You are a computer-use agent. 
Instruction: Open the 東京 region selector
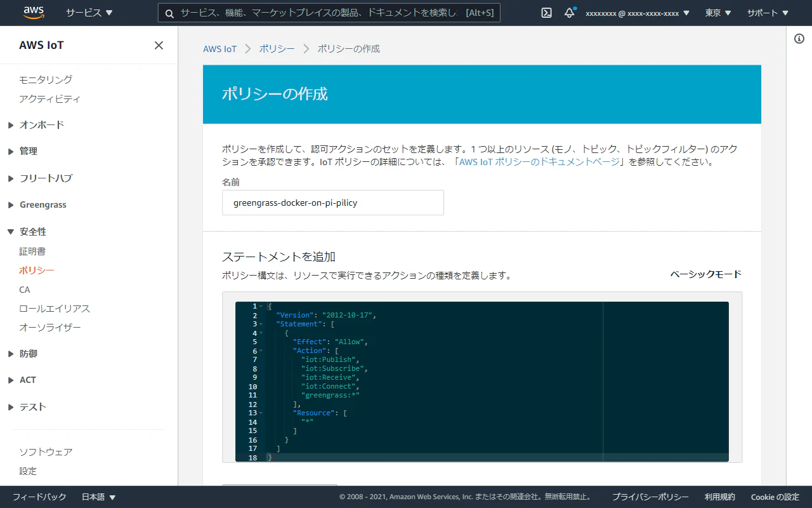pyautogui.click(x=717, y=12)
